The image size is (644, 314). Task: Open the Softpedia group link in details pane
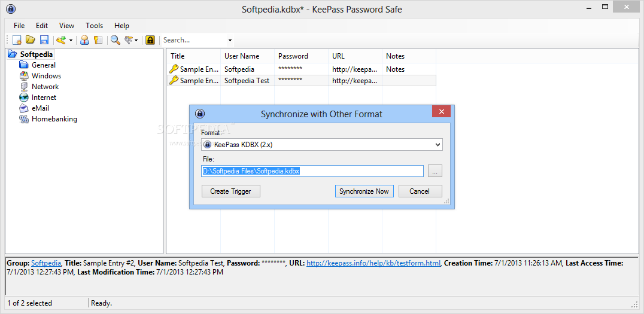[x=46, y=263]
